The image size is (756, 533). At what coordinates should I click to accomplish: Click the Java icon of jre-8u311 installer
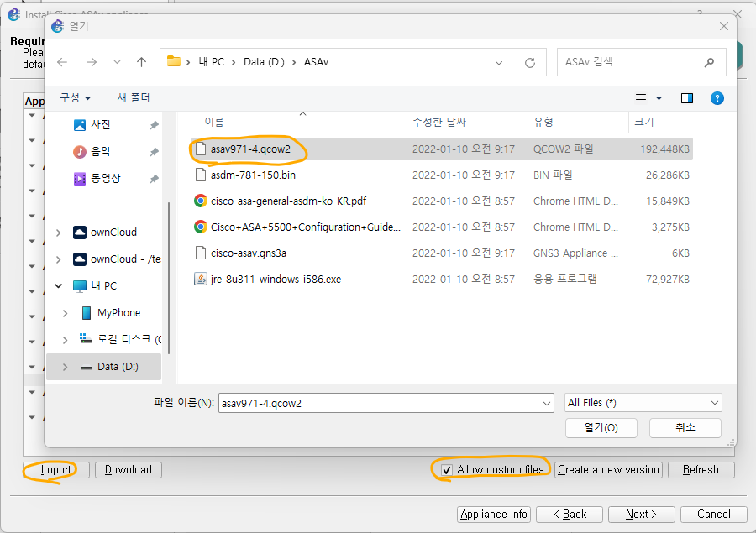tap(201, 279)
